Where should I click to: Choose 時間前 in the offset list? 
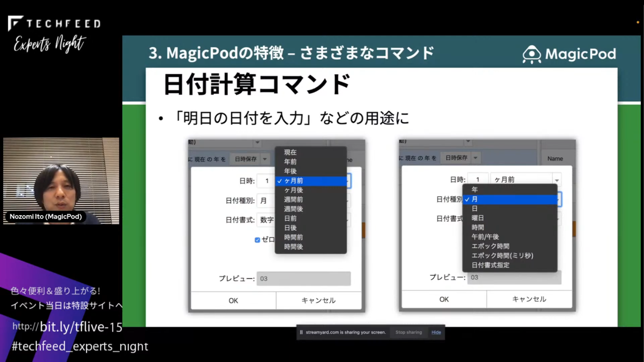310,237
